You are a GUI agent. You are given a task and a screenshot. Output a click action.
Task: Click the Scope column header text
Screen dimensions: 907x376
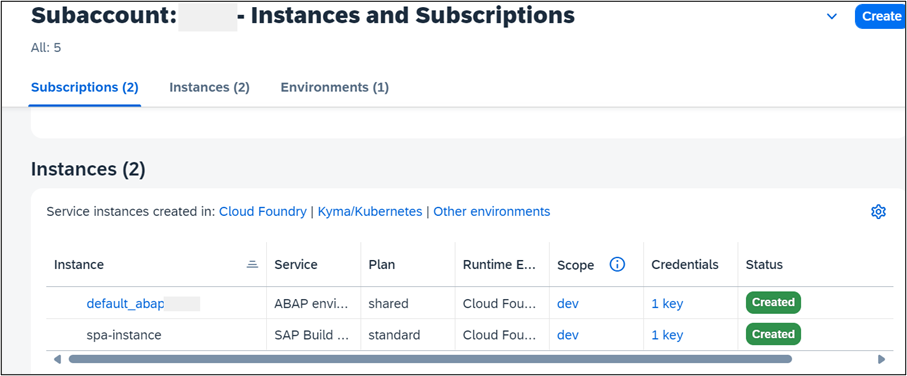pos(575,265)
